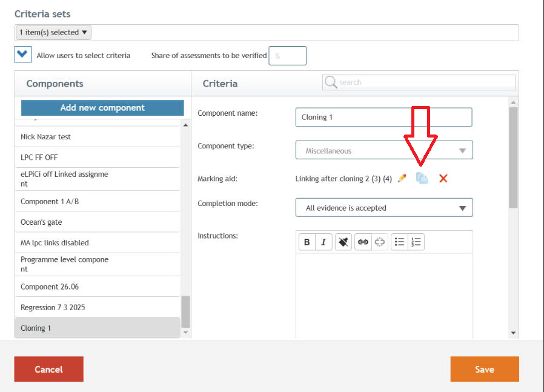The height and width of the screenshot is (392, 544).
Task: Toggle bold in Instructions editor
Action: point(307,242)
